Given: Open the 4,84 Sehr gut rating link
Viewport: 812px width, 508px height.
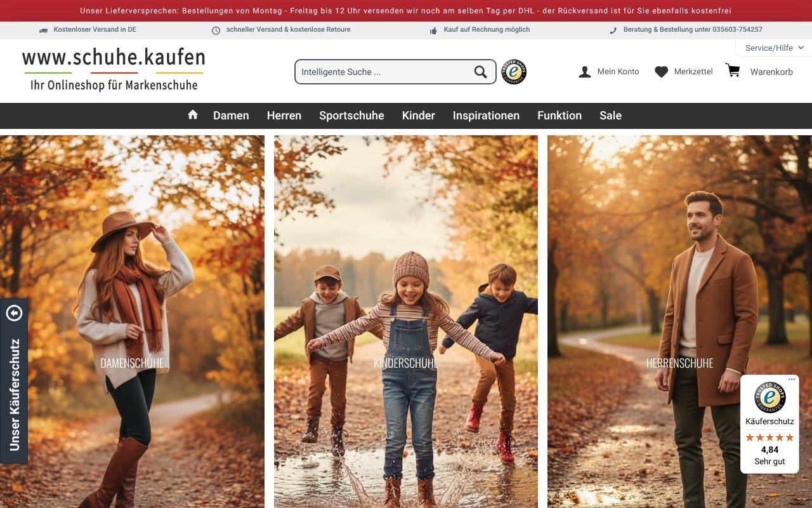Looking at the screenshot, I should click(x=769, y=455).
